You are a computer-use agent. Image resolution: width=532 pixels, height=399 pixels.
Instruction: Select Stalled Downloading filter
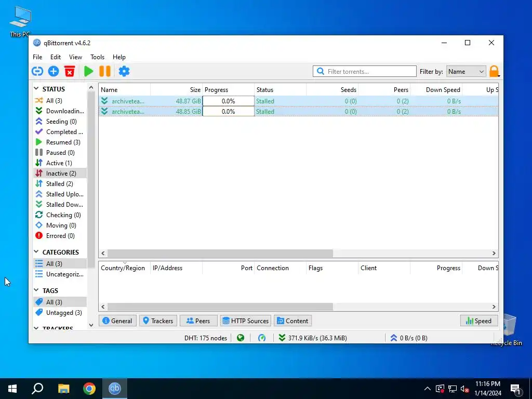pos(60,205)
